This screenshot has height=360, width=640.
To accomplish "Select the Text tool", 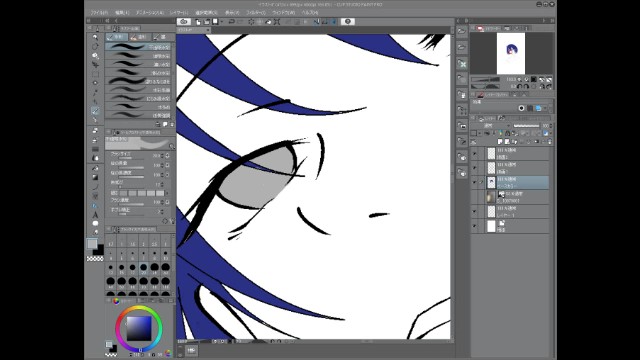I will pos(95,215).
